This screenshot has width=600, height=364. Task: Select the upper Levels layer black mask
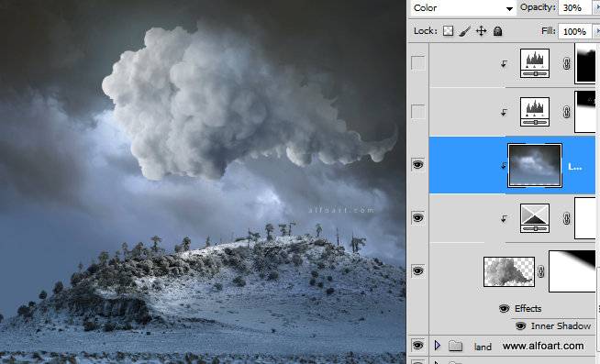click(x=585, y=63)
